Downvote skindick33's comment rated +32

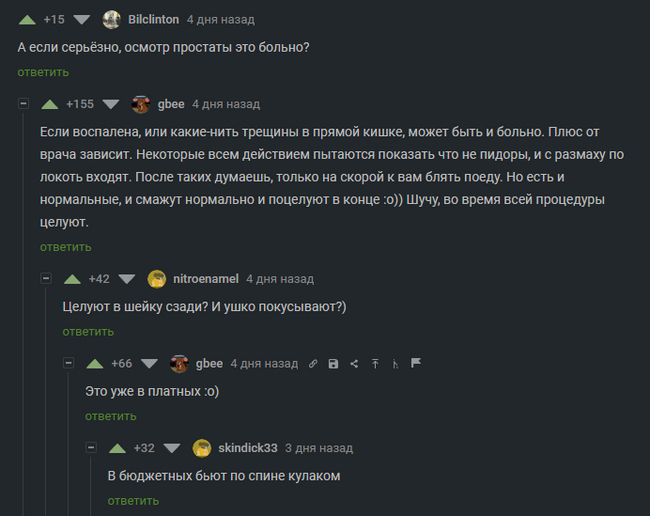[x=171, y=448]
